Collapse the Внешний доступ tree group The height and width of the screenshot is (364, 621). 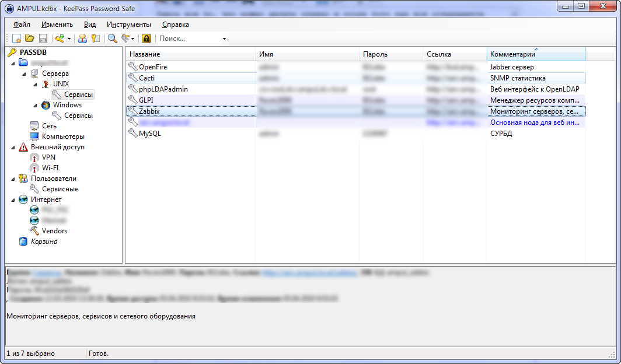pos(13,147)
